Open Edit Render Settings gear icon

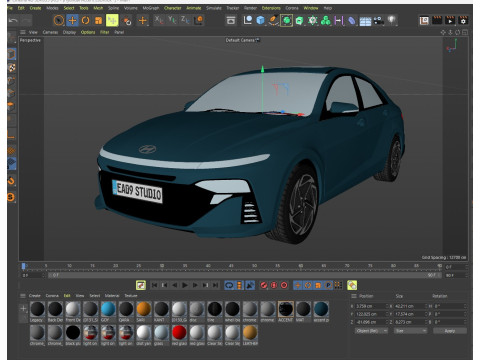pyautogui.click(x=463, y=21)
